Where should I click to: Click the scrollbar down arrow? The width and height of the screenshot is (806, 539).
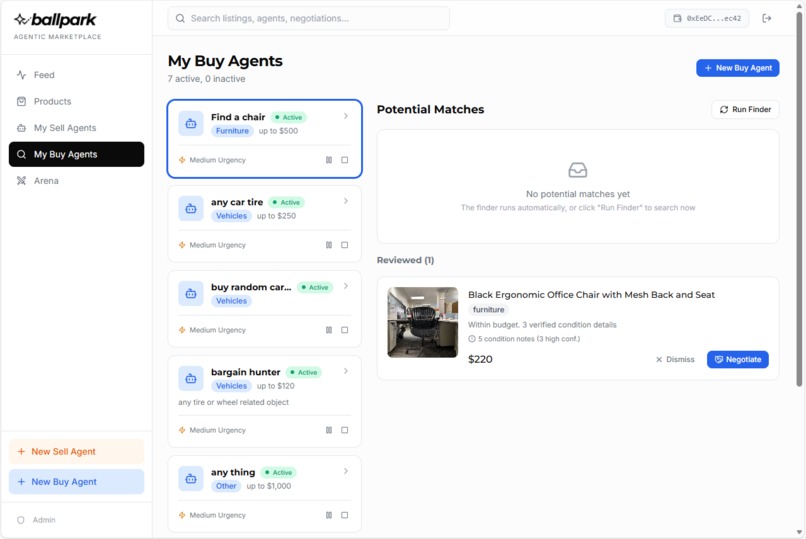[799, 532]
